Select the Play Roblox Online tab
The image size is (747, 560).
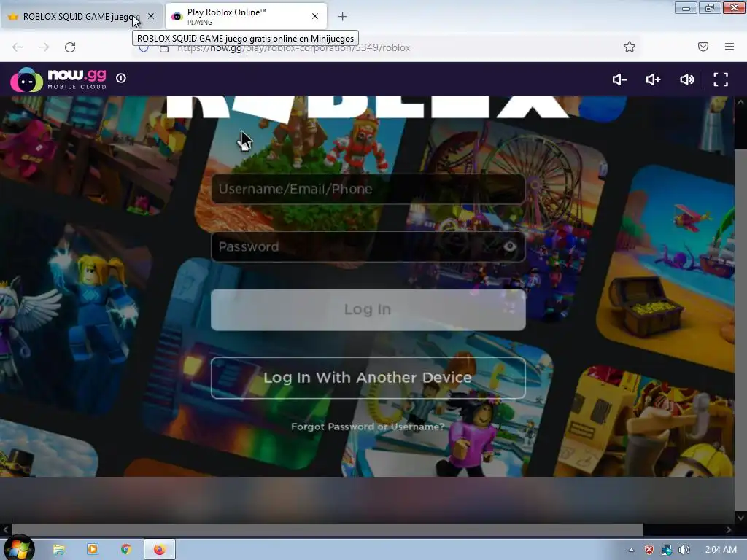(x=247, y=16)
